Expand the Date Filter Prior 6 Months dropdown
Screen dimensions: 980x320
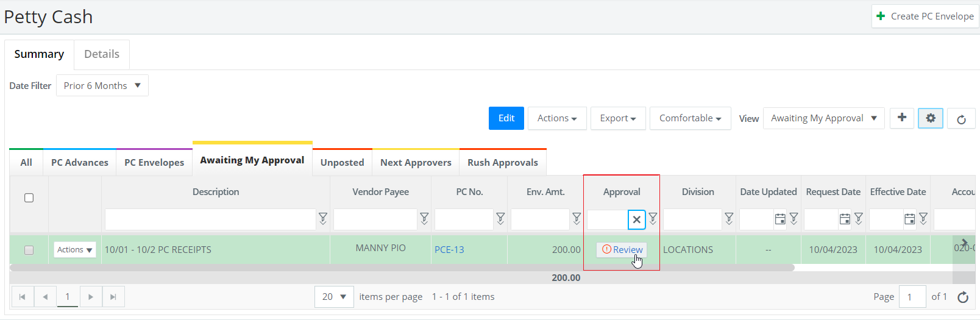coord(102,85)
